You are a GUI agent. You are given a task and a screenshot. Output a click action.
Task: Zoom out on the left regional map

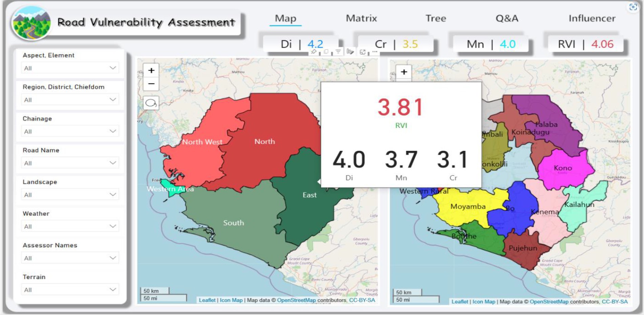coord(151,84)
